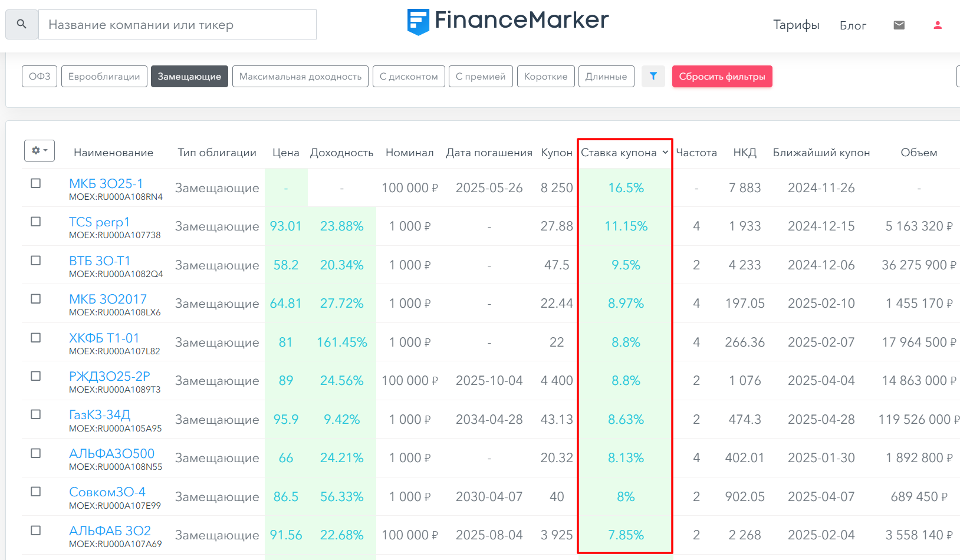Open the mail envelope icon
960x560 pixels.
(x=899, y=25)
